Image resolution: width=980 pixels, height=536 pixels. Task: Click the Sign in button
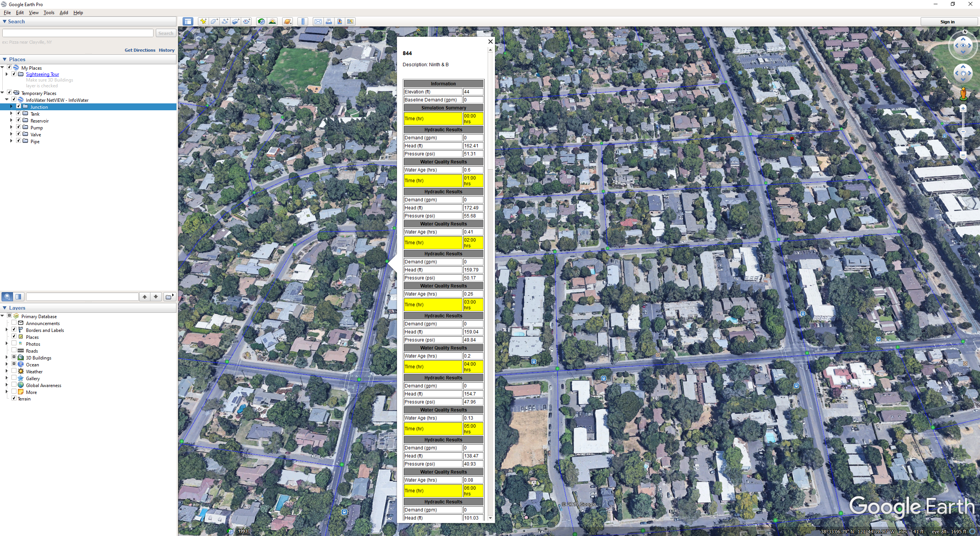947,22
